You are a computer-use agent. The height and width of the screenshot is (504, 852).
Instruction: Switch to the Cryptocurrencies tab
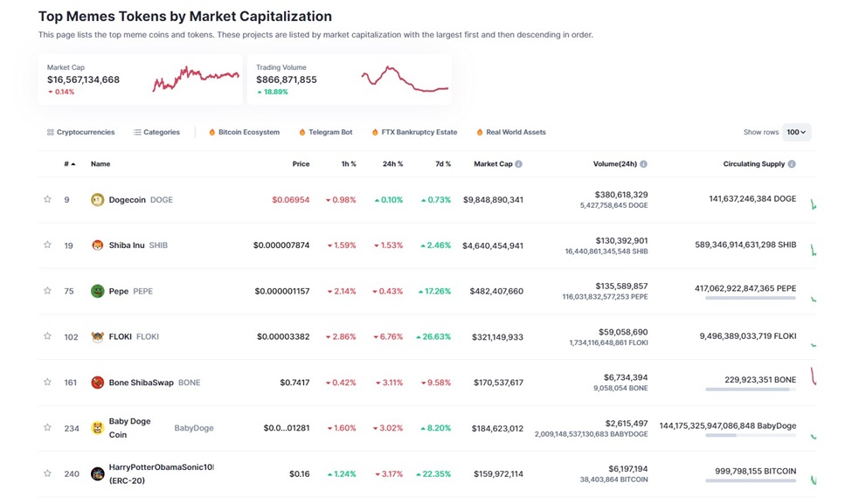coord(80,132)
